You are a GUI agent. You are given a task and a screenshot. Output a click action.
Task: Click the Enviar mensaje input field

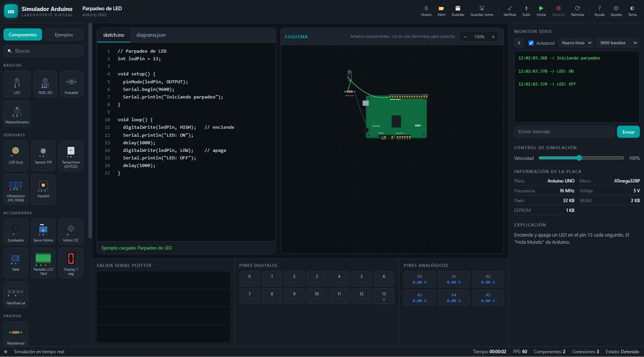[565, 132]
